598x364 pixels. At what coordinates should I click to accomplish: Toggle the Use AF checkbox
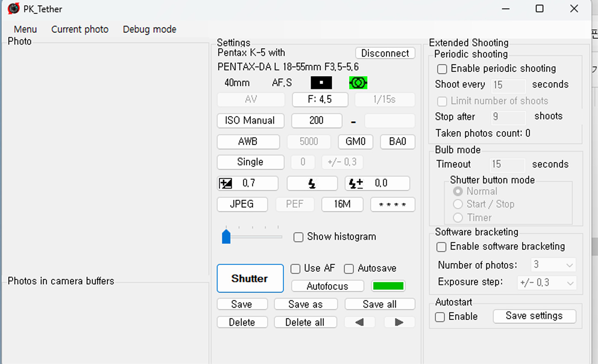point(295,269)
